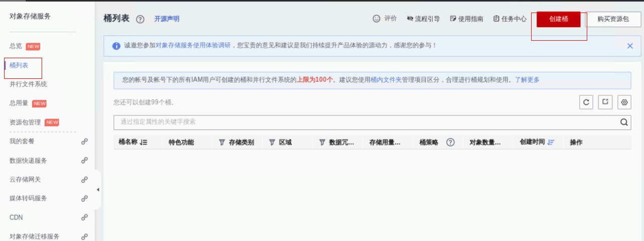Open table column settings gear icon
644x241 pixels.
[624, 102]
